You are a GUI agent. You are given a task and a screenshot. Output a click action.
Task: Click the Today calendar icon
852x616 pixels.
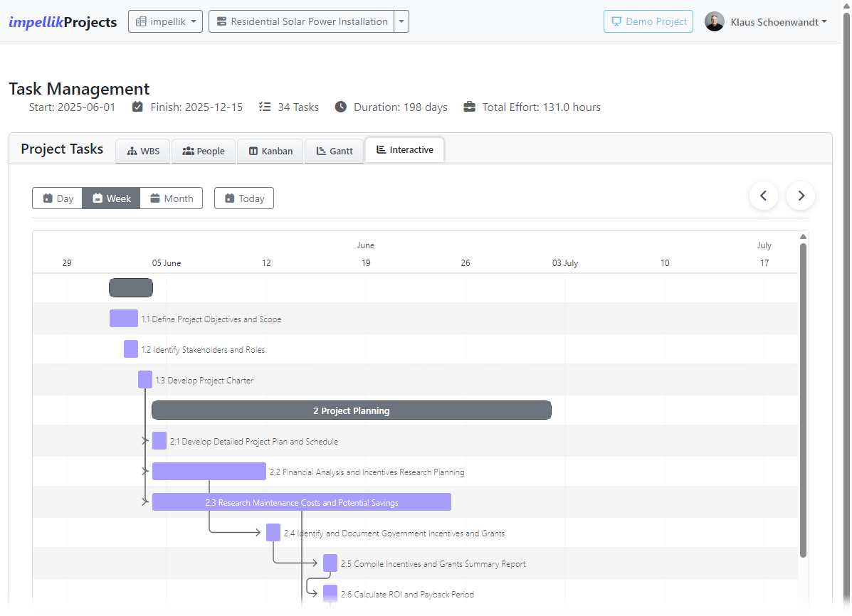point(229,198)
